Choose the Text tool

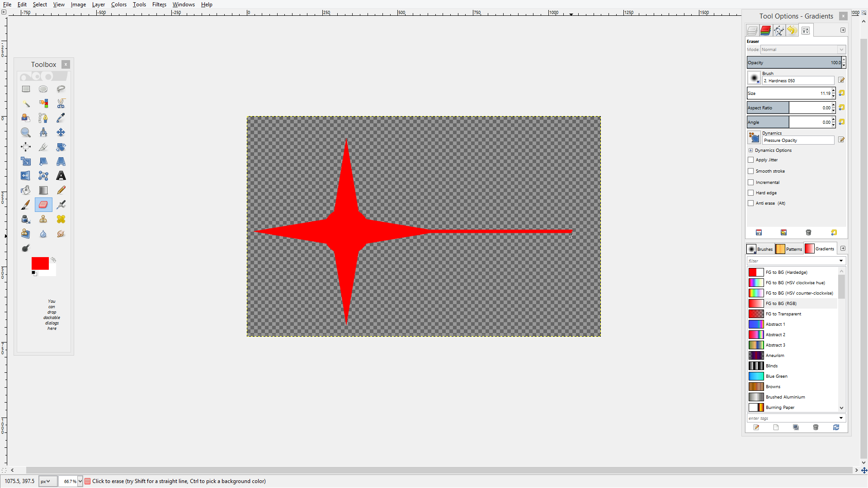click(61, 176)
